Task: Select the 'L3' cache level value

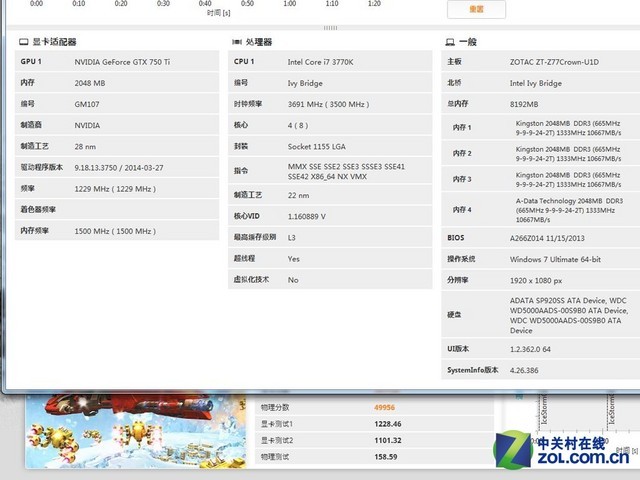Action: [x=291, y=238]
